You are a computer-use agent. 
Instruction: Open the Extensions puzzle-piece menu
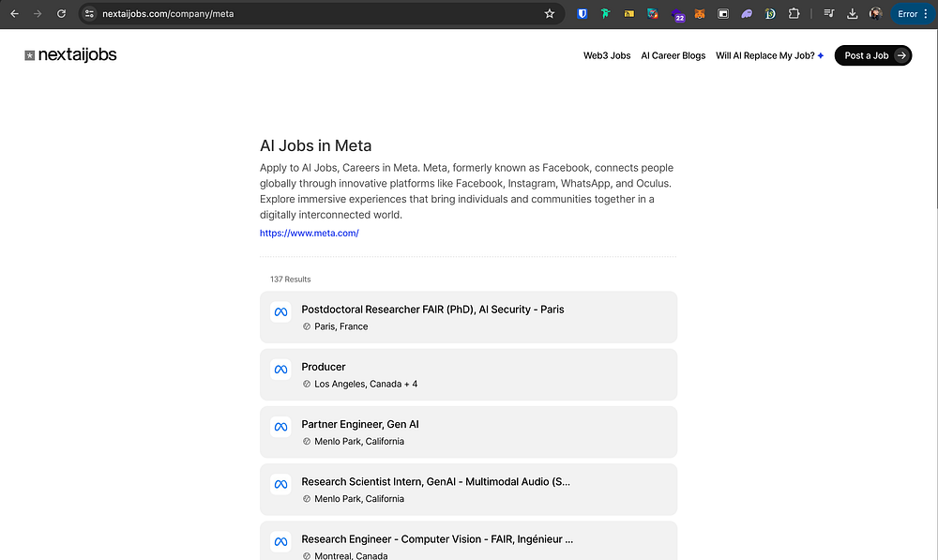[794, 14]
